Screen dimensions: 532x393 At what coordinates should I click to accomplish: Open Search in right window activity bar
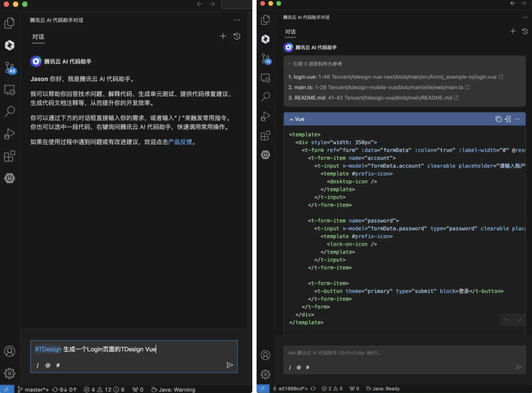(266, 97)
